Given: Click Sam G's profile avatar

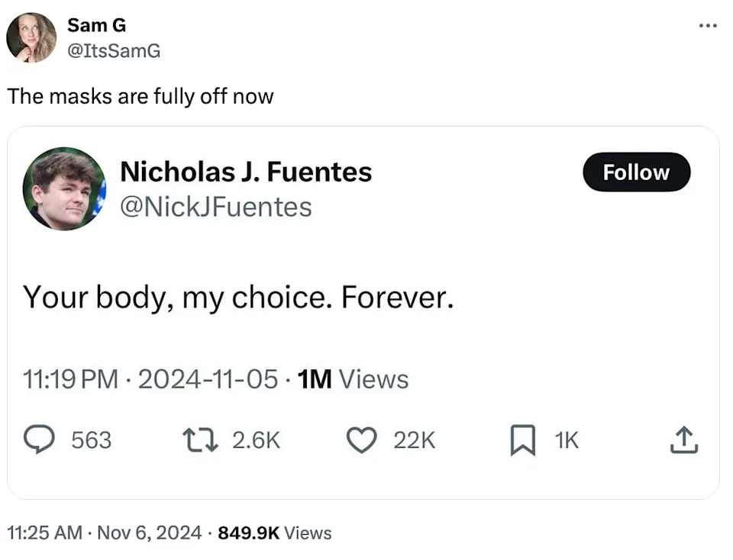Looking at the screenshot, I should tap(31, 36).
